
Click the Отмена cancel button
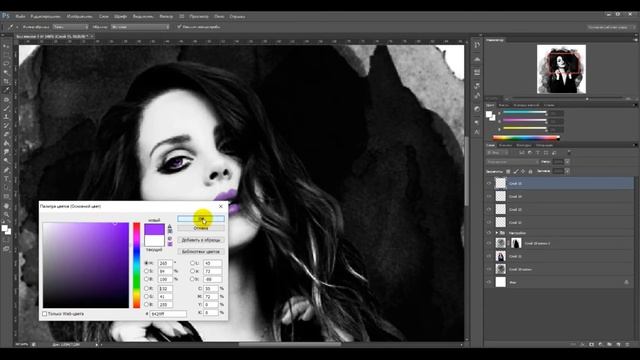(201, 228)
